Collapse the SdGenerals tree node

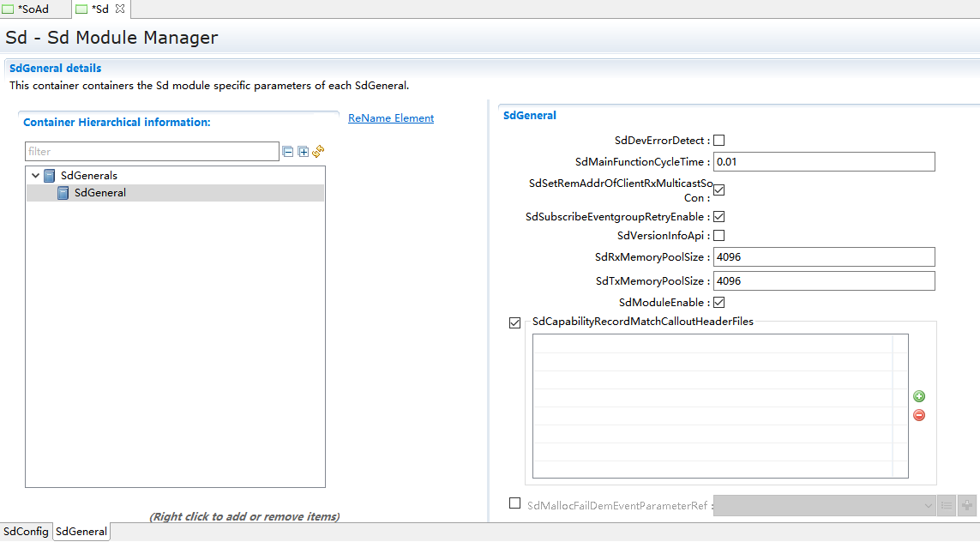35,176
